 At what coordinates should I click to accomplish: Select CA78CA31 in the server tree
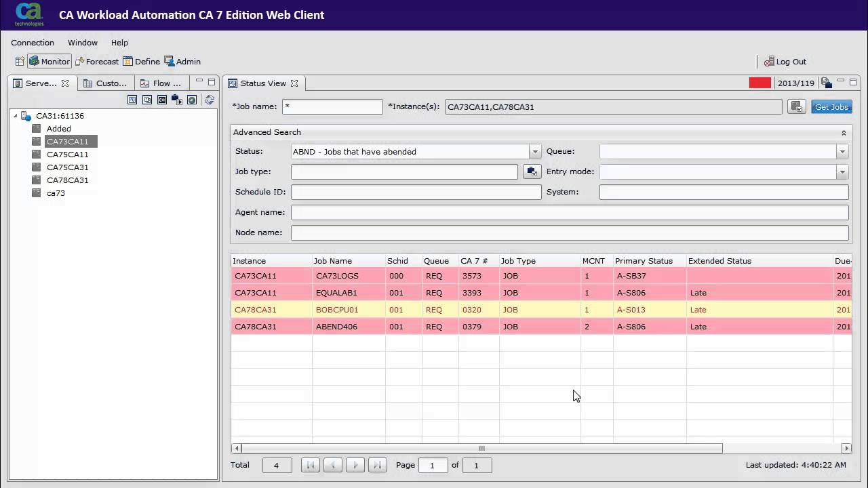(x=68, y=180)
